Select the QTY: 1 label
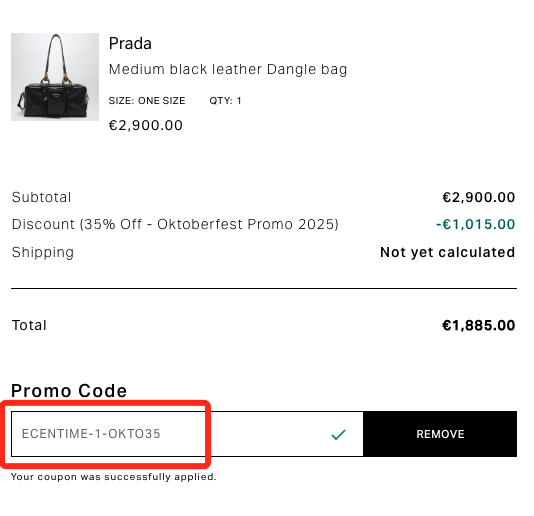This screenshot has width=534, height=516. 225,101
